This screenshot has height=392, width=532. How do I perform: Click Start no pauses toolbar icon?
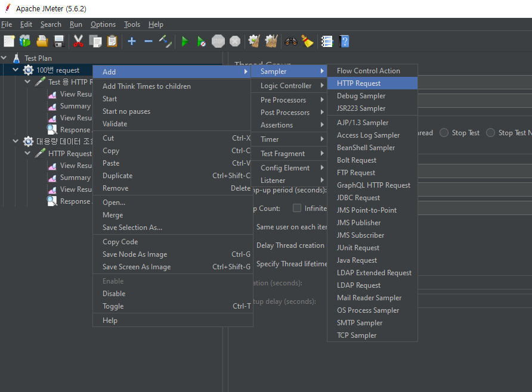coord(201,41)
